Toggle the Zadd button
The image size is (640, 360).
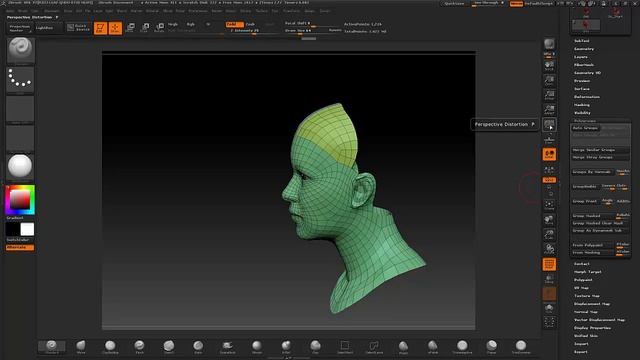click(234, 24)
